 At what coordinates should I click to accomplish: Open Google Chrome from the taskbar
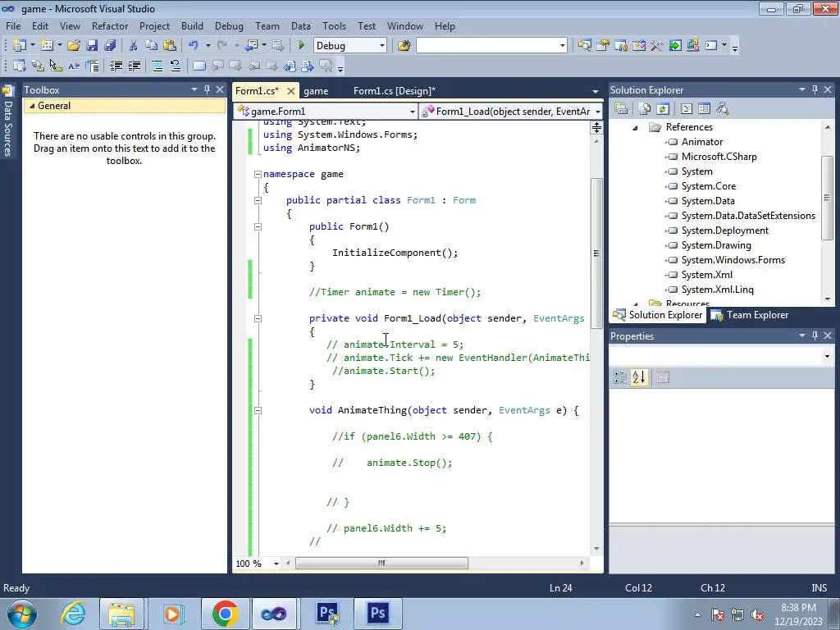pos(225,614)
